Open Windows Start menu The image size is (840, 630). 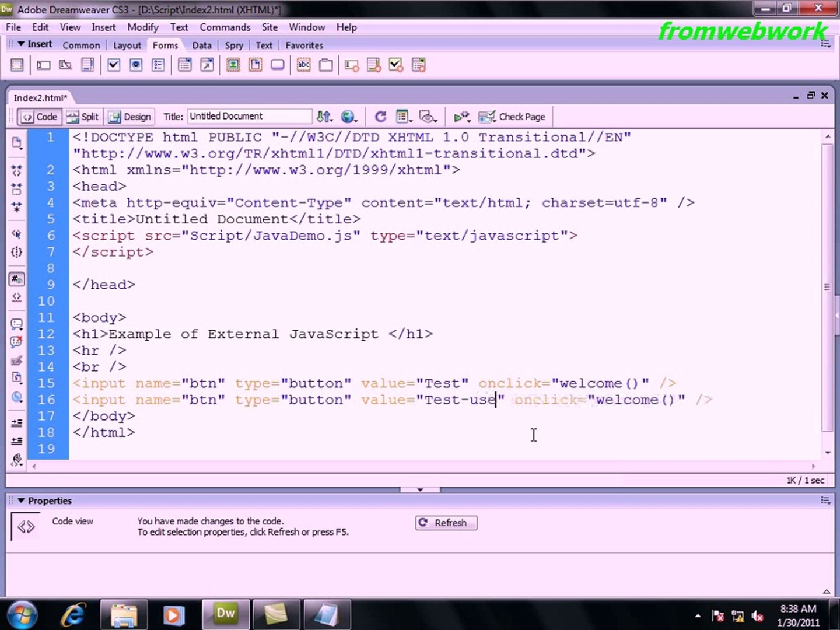tap(23, 614)
